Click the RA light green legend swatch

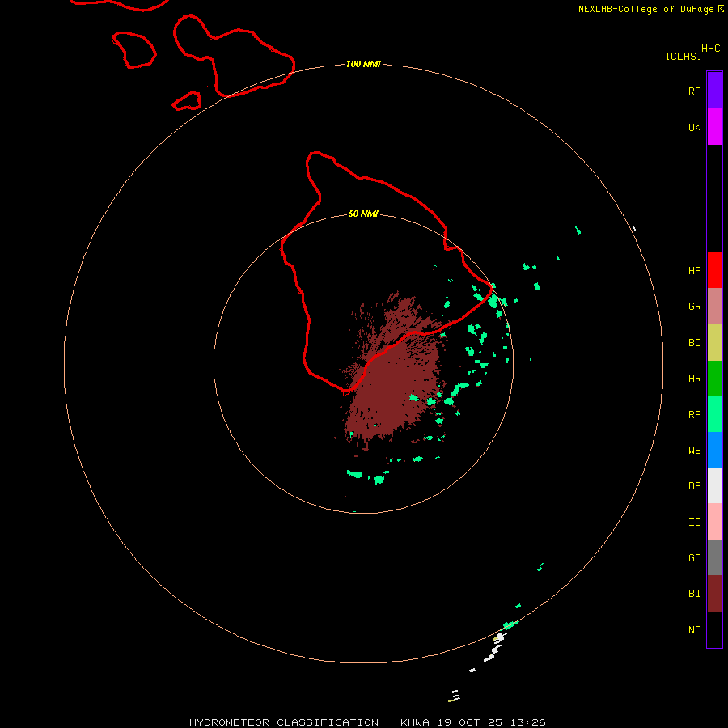[x=714, y=414]
